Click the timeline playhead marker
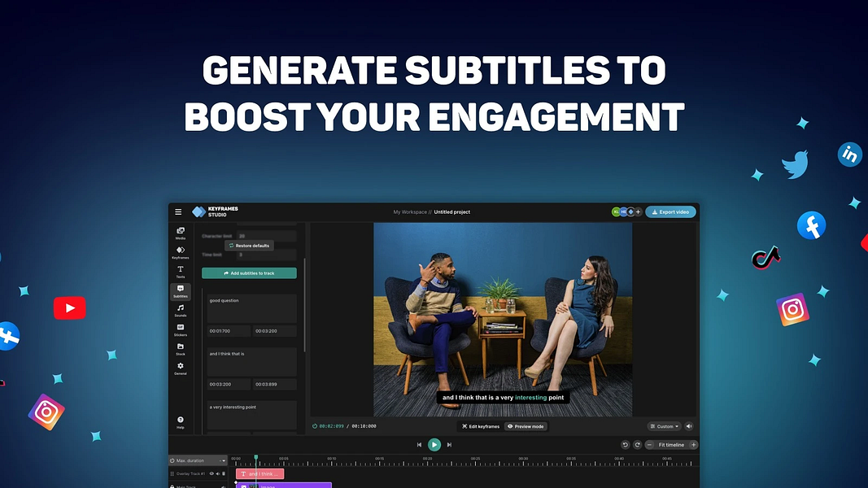Viewport: 868px width, 488px height. [x=255, y=458]
